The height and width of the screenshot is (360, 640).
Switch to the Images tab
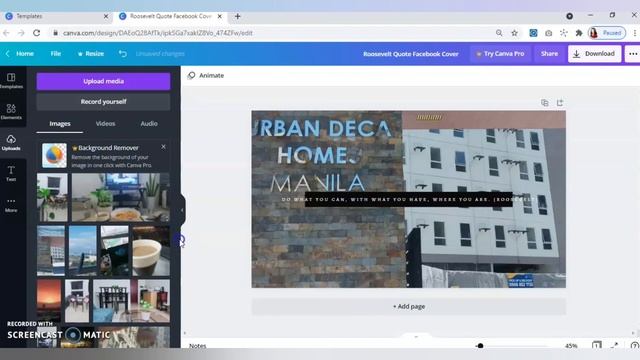point(60,124)
